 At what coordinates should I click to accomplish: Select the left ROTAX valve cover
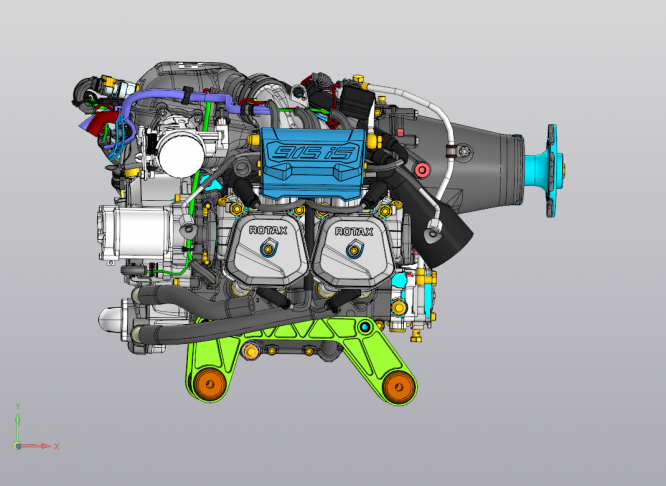pos(265,249)
